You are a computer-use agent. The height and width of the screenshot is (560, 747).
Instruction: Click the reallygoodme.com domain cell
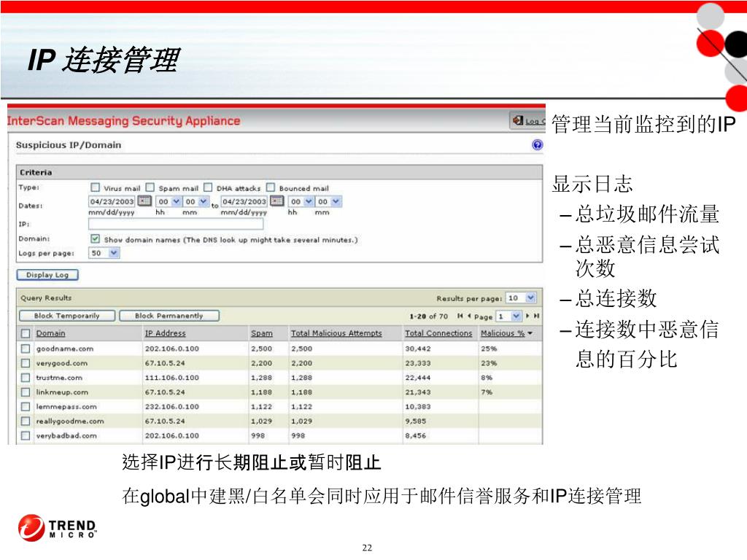click(x=70, y=421)
